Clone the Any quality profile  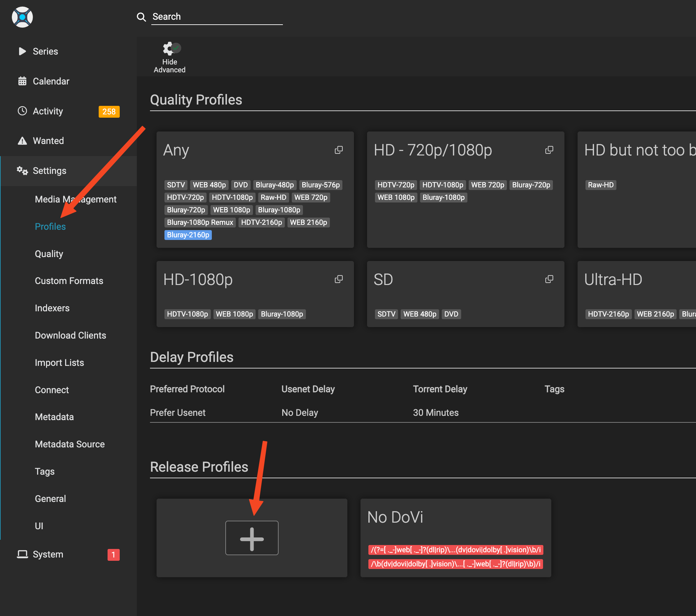coord(338,150)
